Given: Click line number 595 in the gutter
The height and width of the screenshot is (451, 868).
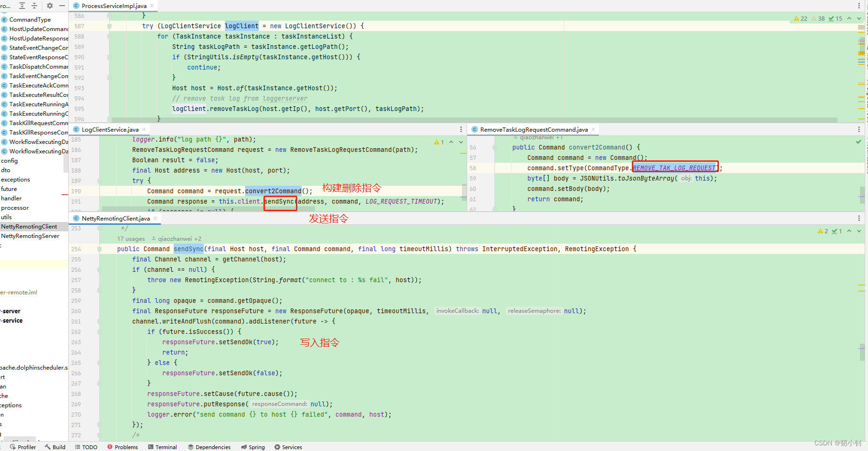Looking at the screenshot, I should click(79, 109).
